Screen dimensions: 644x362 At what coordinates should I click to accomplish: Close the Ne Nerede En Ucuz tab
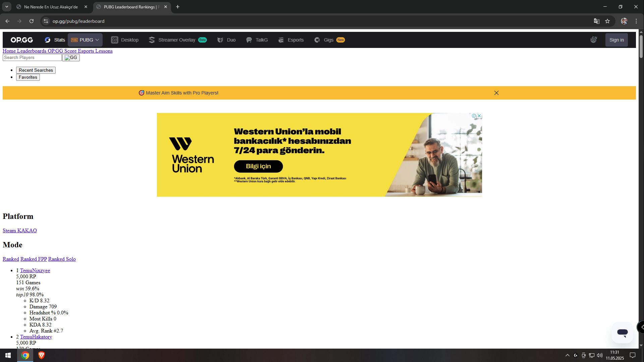pyautogui.click(x=86, y=7)
